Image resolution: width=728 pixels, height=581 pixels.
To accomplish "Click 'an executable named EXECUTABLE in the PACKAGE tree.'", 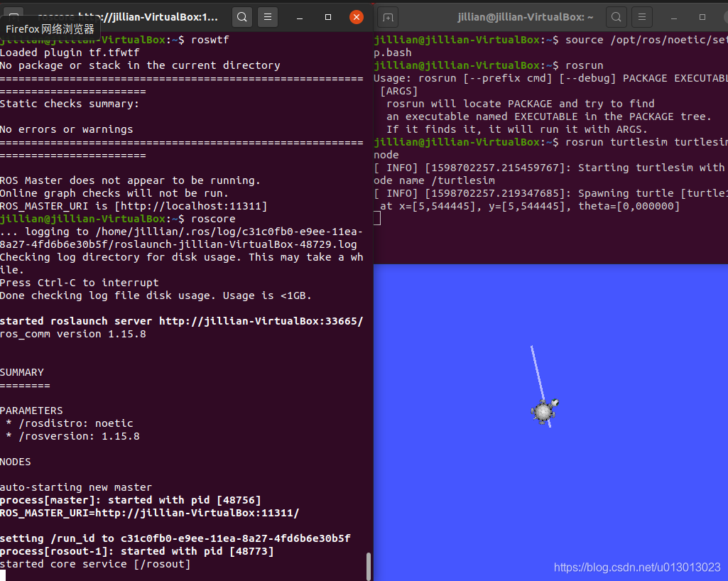I will pos(549,116).
